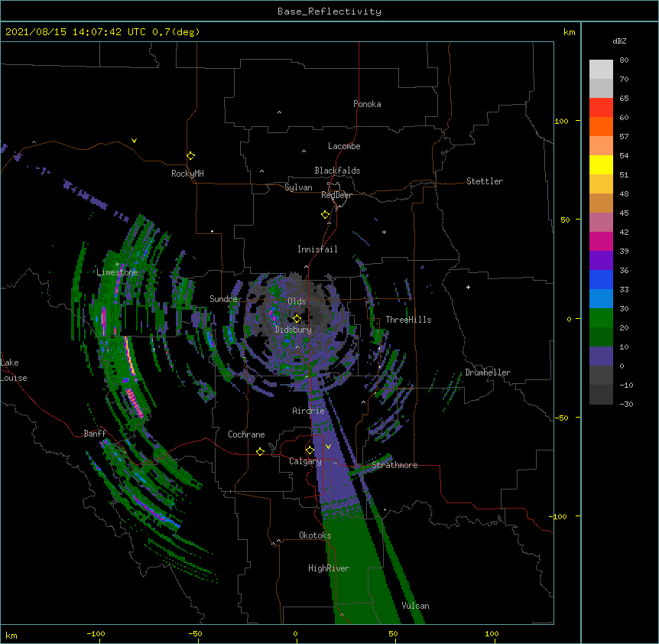The height and width of the screenshot is (644, 659).
Task: Select the light gray 80 dBZ legend swatch
Action: click(601, 70)
